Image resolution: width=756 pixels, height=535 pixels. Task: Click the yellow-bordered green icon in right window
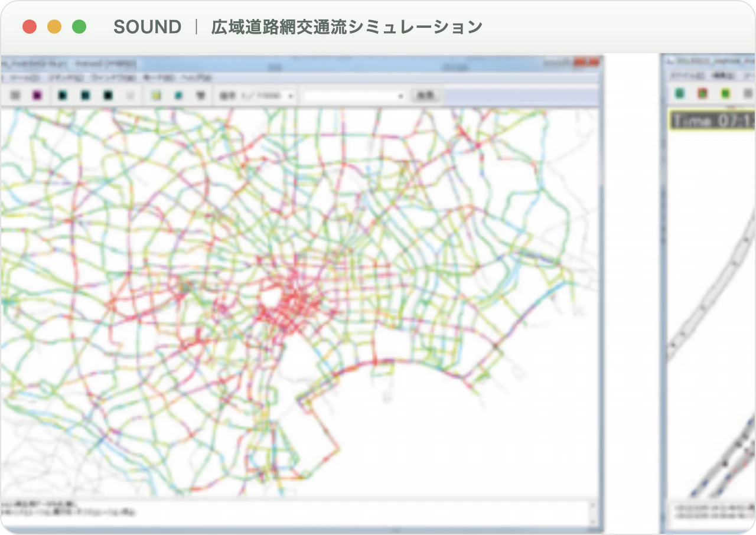[x=725, y=93]
